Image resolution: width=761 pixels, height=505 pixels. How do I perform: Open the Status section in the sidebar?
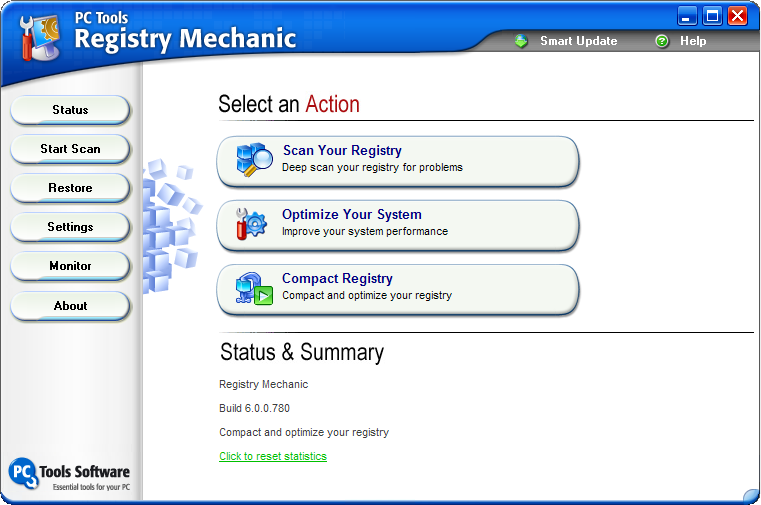click(x=70, y=110)
